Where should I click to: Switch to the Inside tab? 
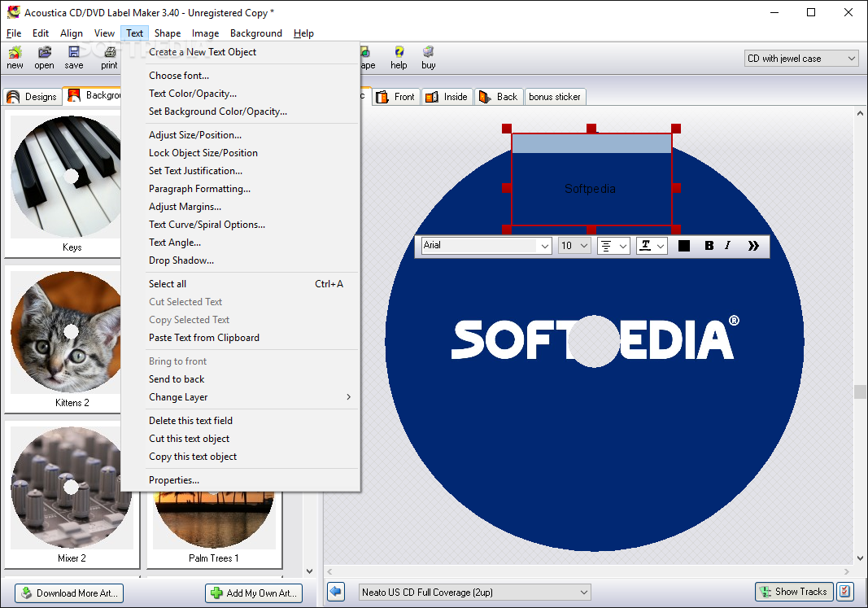[x=446, y=97]
